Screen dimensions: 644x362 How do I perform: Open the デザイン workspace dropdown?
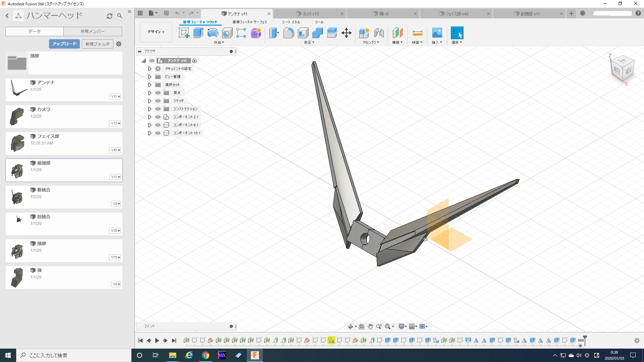click(x=156, y=32)
